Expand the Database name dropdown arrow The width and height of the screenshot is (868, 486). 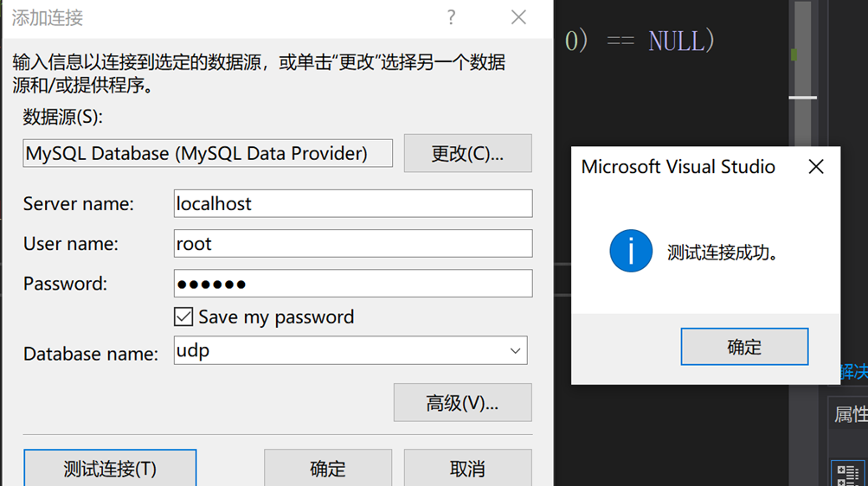tap(515, 351)
